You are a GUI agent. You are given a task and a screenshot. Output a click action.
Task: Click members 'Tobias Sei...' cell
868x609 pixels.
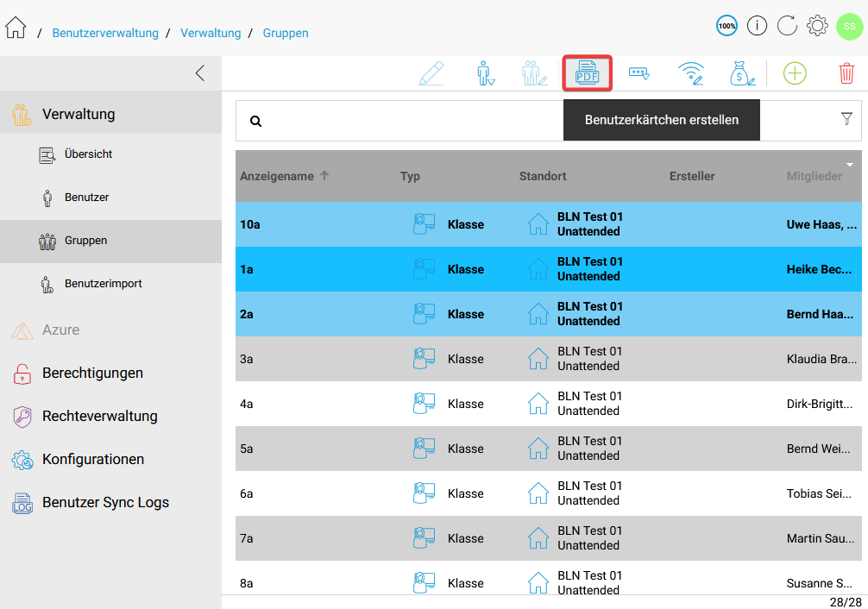(819, 493)
